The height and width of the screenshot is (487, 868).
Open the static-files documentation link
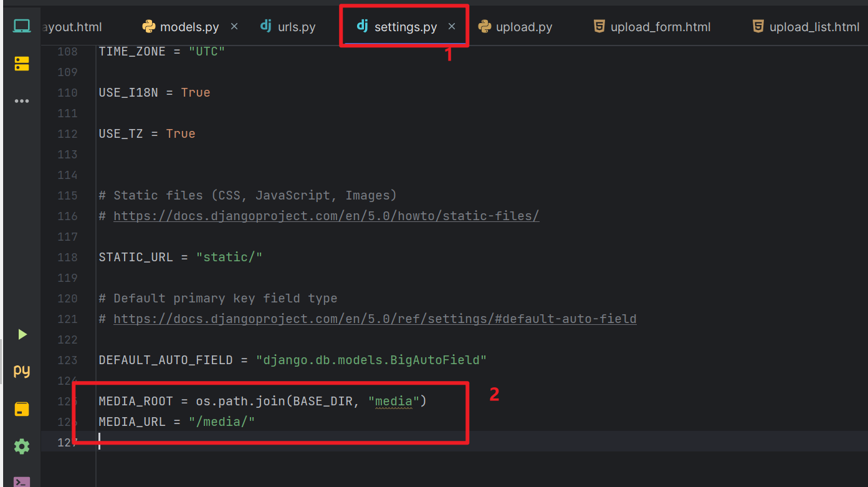point(327,216)
